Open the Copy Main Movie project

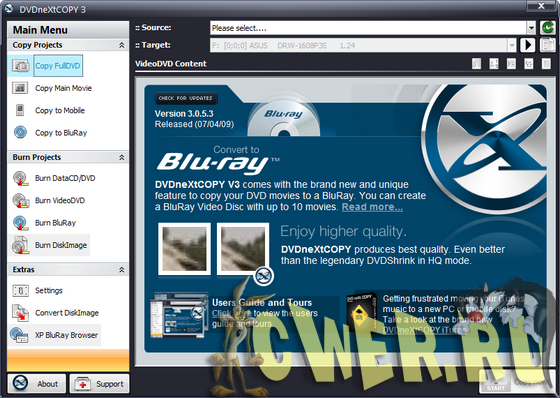coord(63,88)
